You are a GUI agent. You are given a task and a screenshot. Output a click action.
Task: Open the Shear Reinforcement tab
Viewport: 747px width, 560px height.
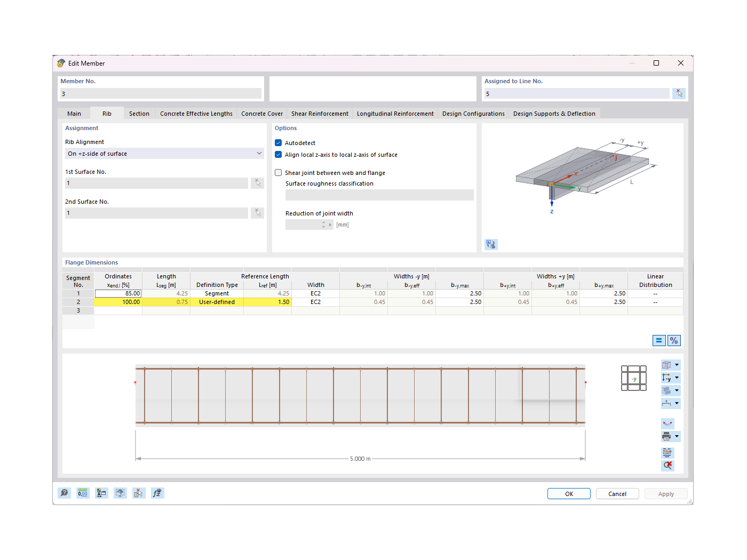point(319,113)
